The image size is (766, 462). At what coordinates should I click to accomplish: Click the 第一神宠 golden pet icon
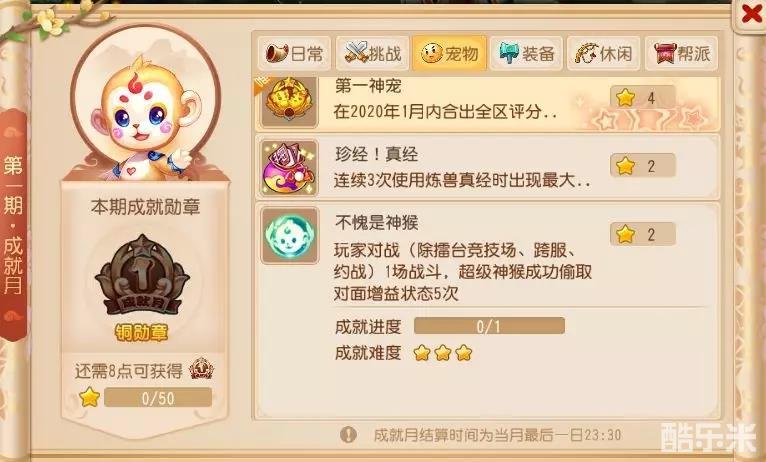289,101
